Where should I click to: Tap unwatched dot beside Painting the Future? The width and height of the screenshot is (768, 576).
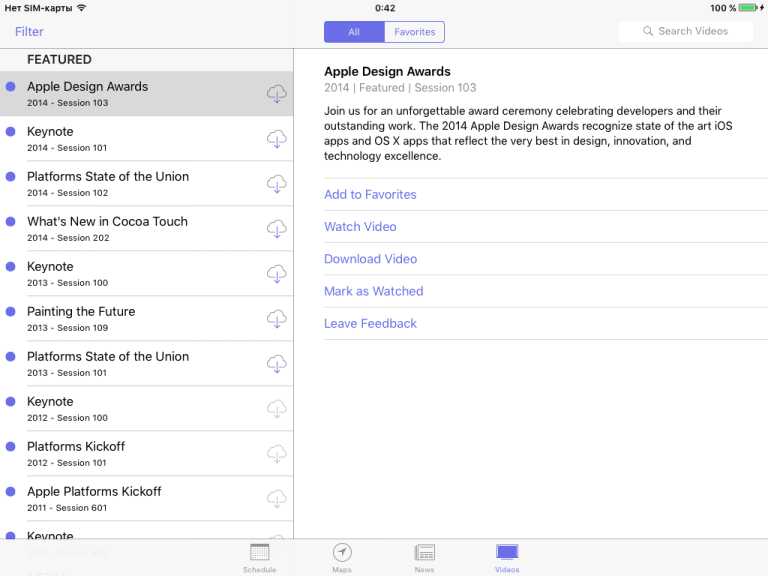pos(10,312)
